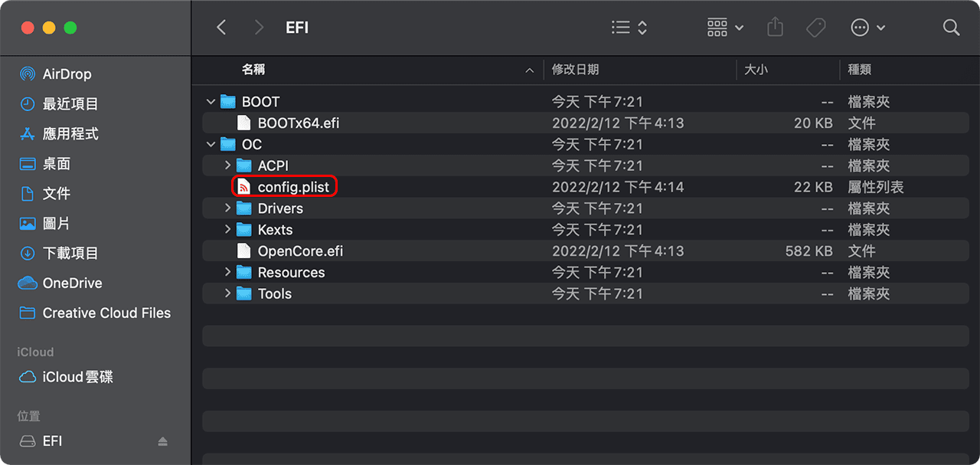Start a search with the magnifier icon
The height and width of the screenshot is (465, 980).
(951, 28)
